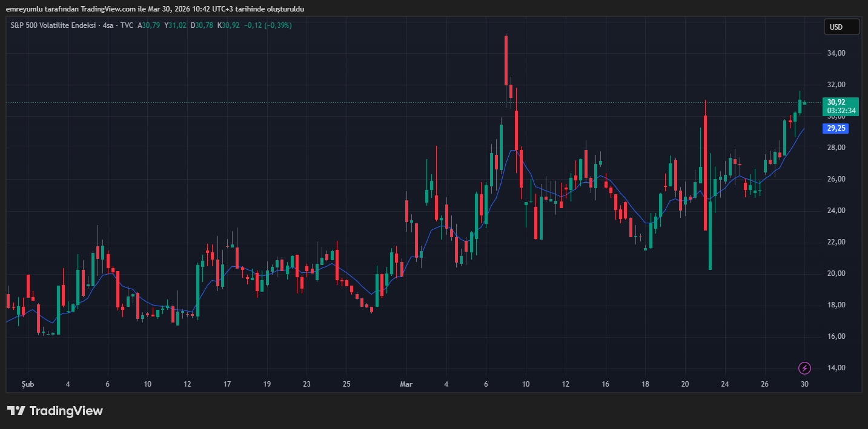Click the 22,00 level on the price scale
This screenshot has width=868, height=429.
click(x=836, y=242)
